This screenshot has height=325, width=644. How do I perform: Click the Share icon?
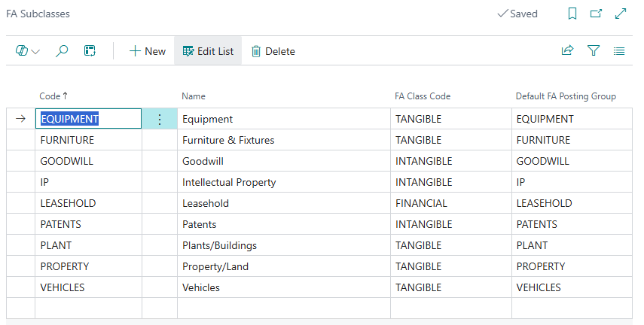pyautogui.click(x=567, y=50)
